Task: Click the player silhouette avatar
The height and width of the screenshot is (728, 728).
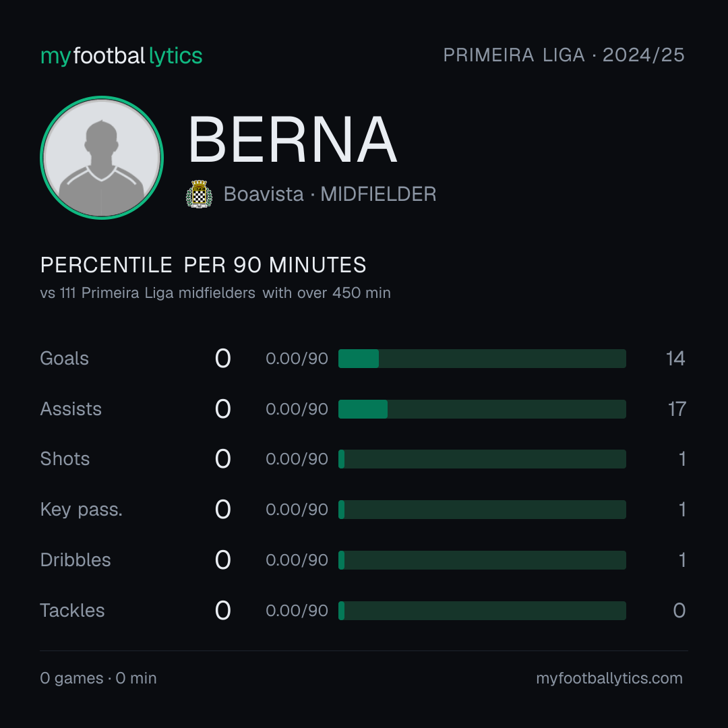Action: coord(102,157)
